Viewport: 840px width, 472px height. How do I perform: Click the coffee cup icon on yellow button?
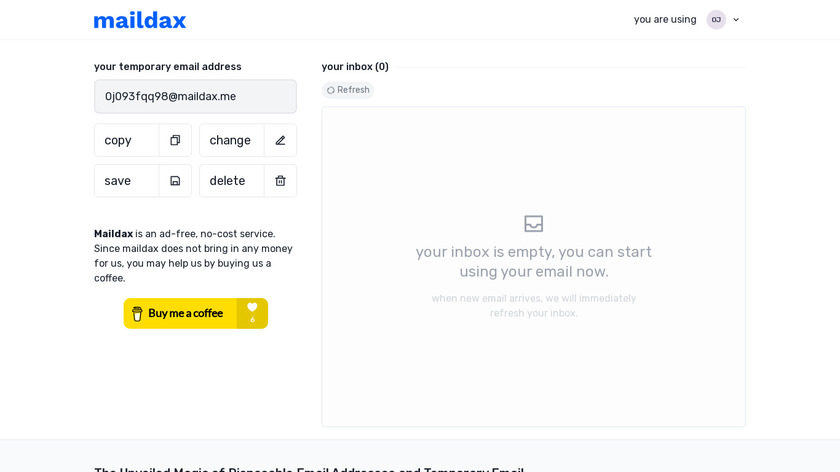pos(138,313)
